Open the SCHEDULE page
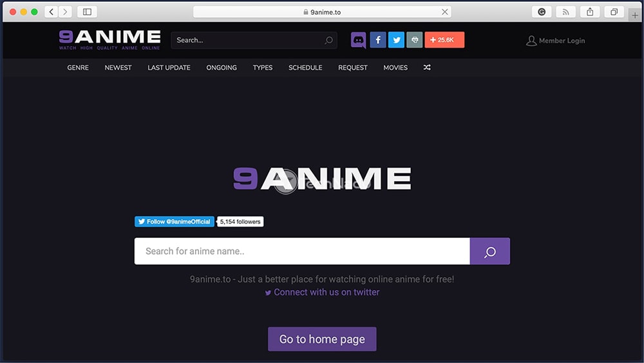644x363 pixels. [x=305, y=68]
